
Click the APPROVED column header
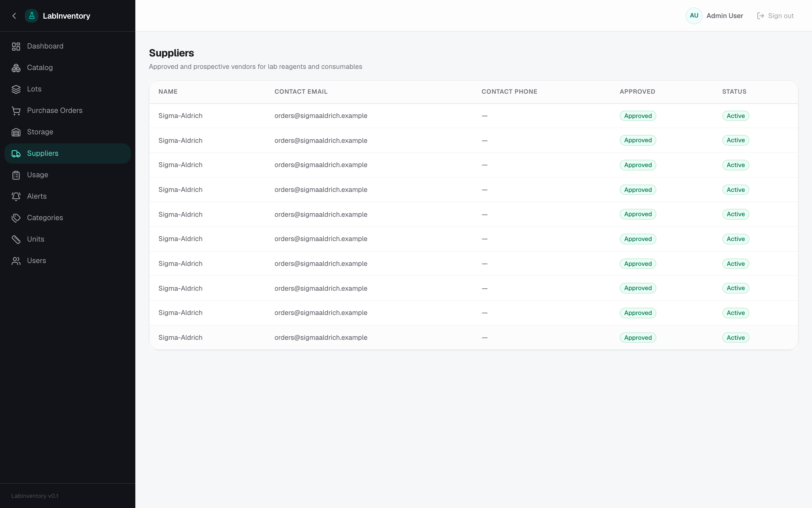[x=637, y=92]
